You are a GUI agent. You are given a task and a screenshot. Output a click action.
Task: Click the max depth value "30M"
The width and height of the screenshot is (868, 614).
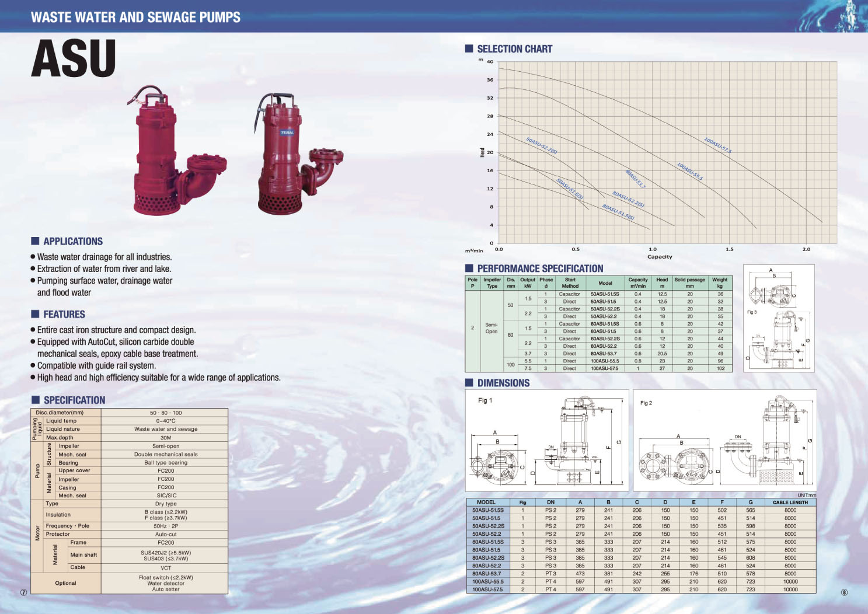tap(166, 437)
